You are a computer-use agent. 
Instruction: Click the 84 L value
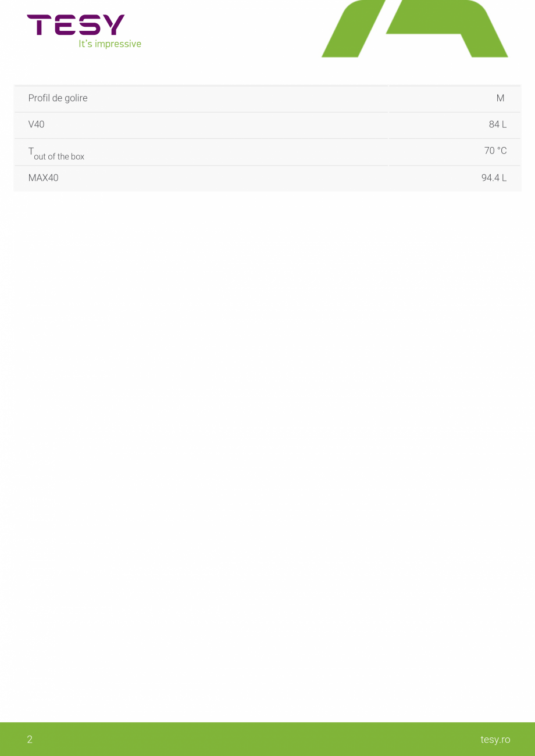point(498,124)
